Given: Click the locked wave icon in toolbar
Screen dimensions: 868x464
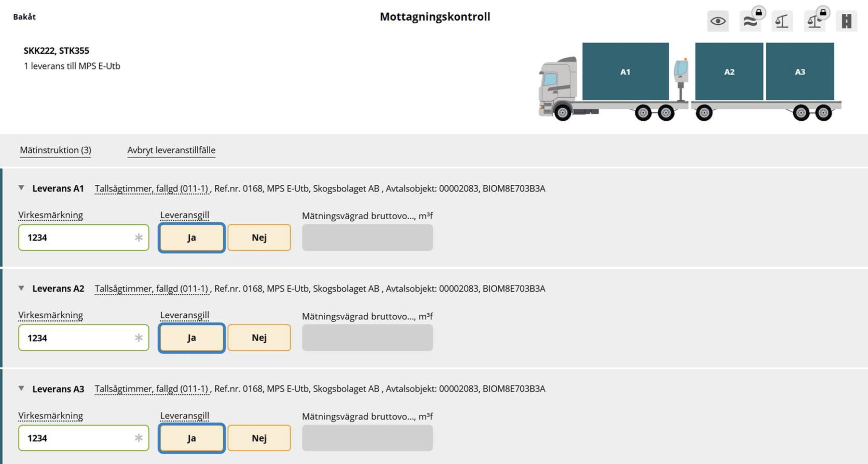Looking at the screenshot, I should pyautogui.click(x=750, y=21).
